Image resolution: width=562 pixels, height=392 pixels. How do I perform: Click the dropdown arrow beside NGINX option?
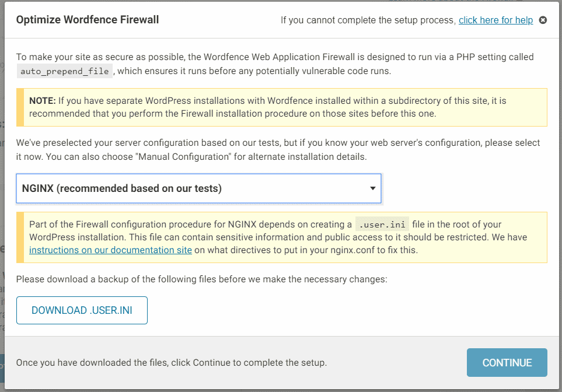[373, 188]
